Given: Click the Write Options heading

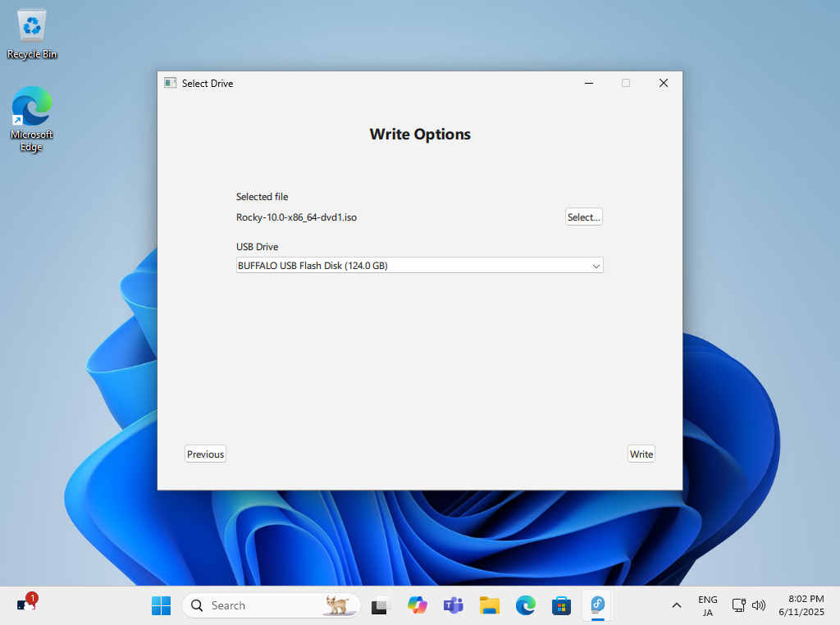Looking at the screenshot, I should point(420,134).
